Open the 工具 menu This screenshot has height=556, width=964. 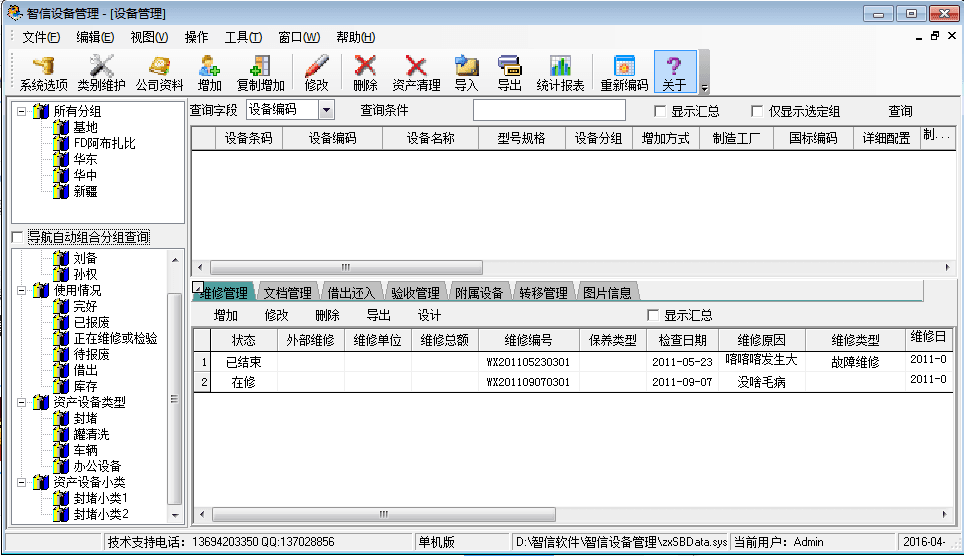click(243, 37)
